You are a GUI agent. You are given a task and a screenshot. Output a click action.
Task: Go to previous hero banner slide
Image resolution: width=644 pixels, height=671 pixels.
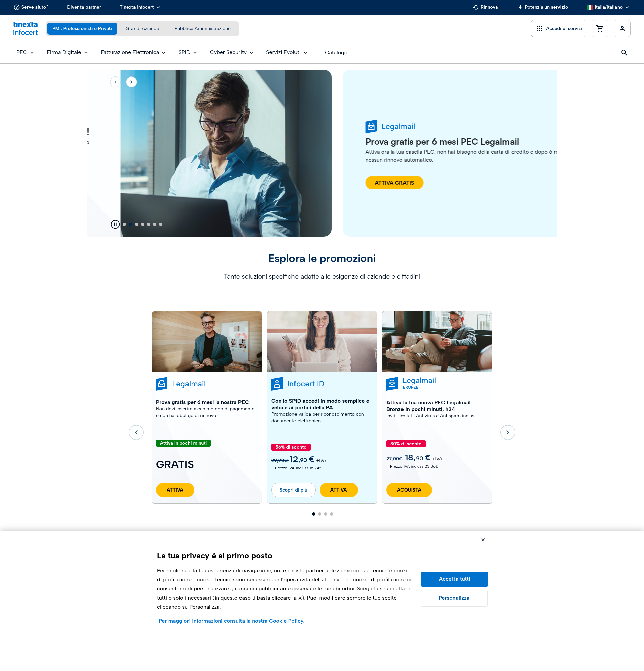(115, 82)
